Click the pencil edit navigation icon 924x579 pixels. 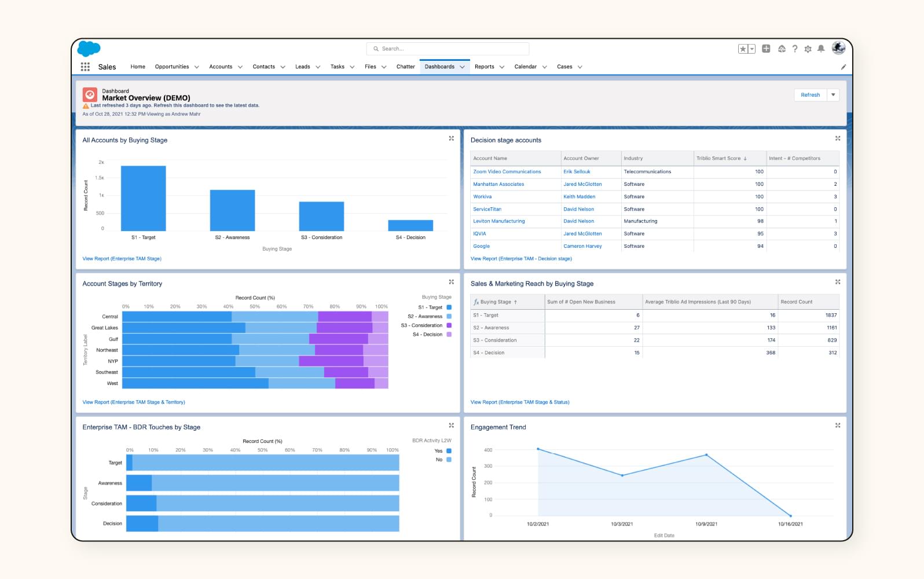(844, 67)
